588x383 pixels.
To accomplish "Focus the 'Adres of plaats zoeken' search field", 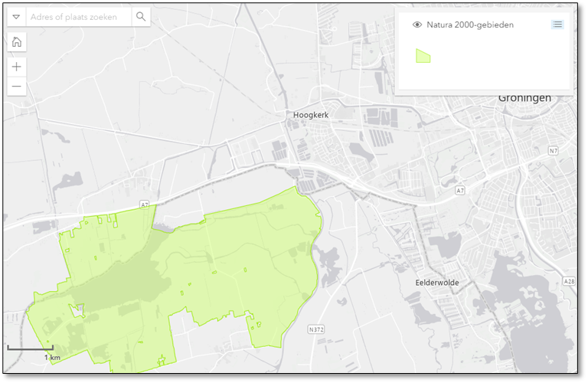I will pyautogui.click(x=79, y=17).
